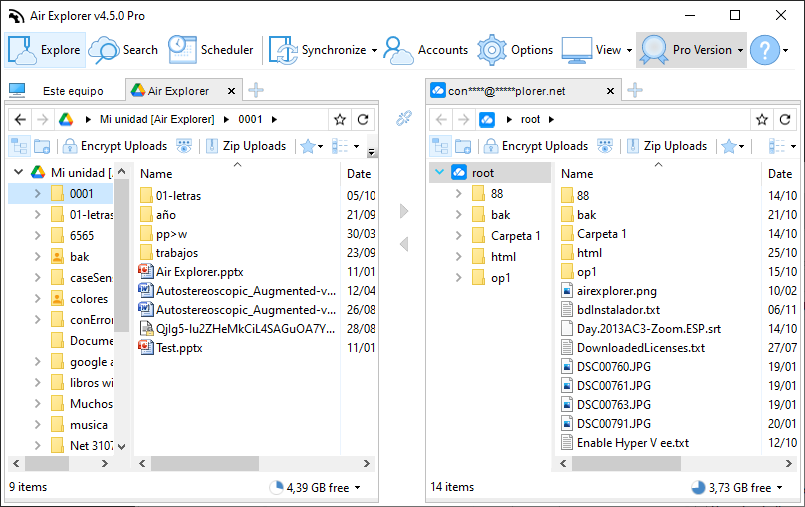Select the DSC00761.JPG file
This screenshot has width=805, height=507.
(x=614, y=386)
